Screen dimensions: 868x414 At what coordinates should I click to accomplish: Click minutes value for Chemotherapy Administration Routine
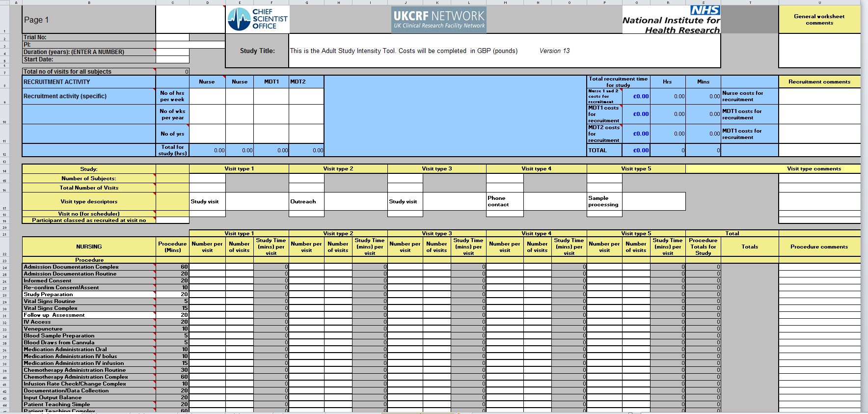point(172,370)
